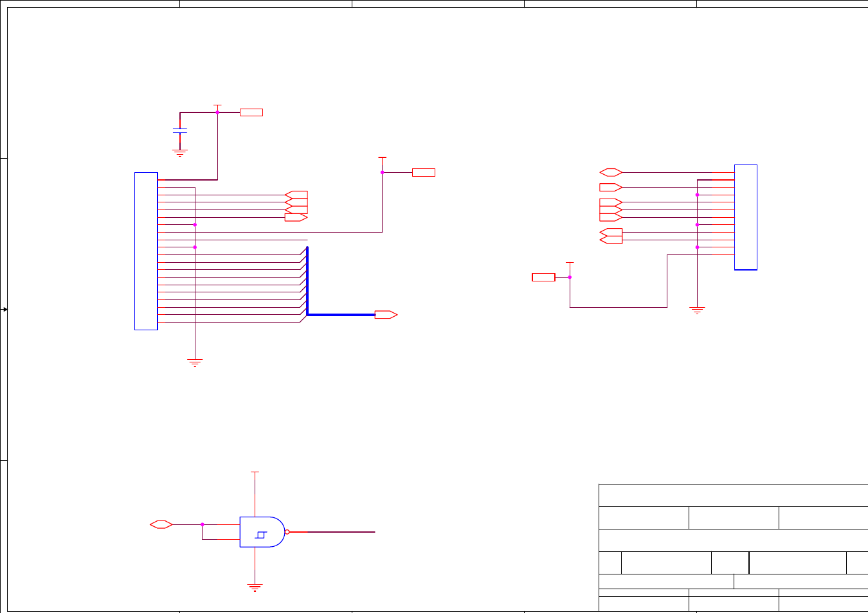Click the bidirectional hexagon port at top right
The height and width of the screenshot is (613, 868).
pyautogui.click(x=611, y=172)
